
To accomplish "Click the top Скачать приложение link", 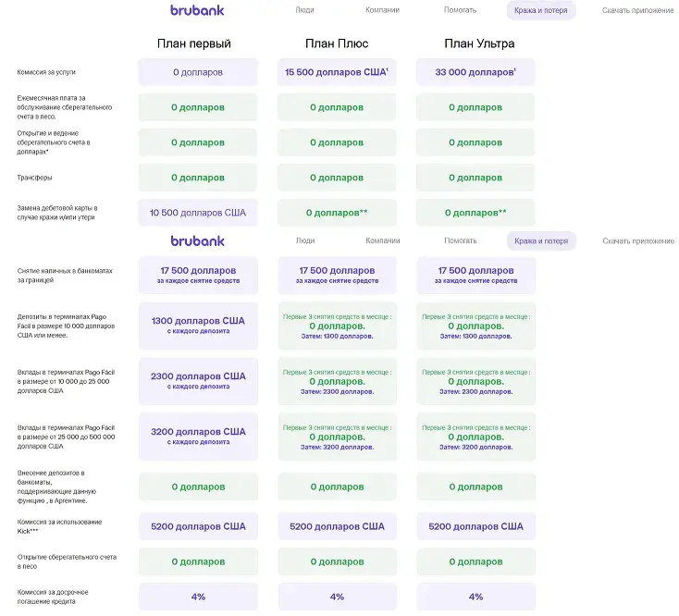I will (638, 10).
